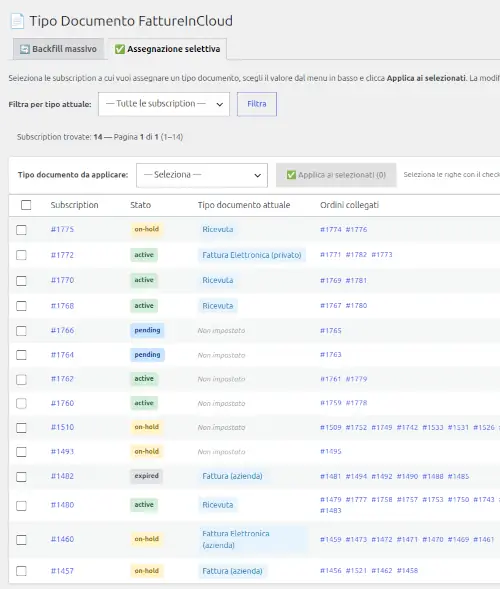Open subscription link #1764
500x589 pixels.
[x=62, y=355]
